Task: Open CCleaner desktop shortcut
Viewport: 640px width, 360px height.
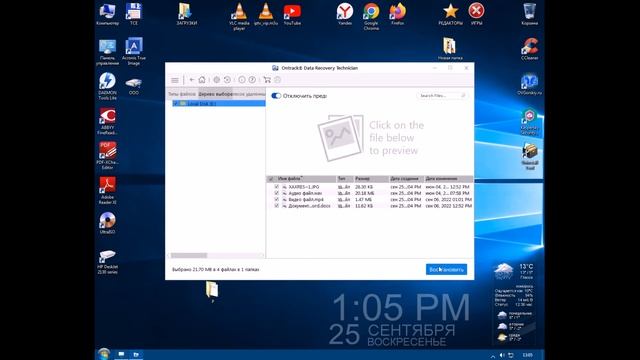Action: coord(529,49)
